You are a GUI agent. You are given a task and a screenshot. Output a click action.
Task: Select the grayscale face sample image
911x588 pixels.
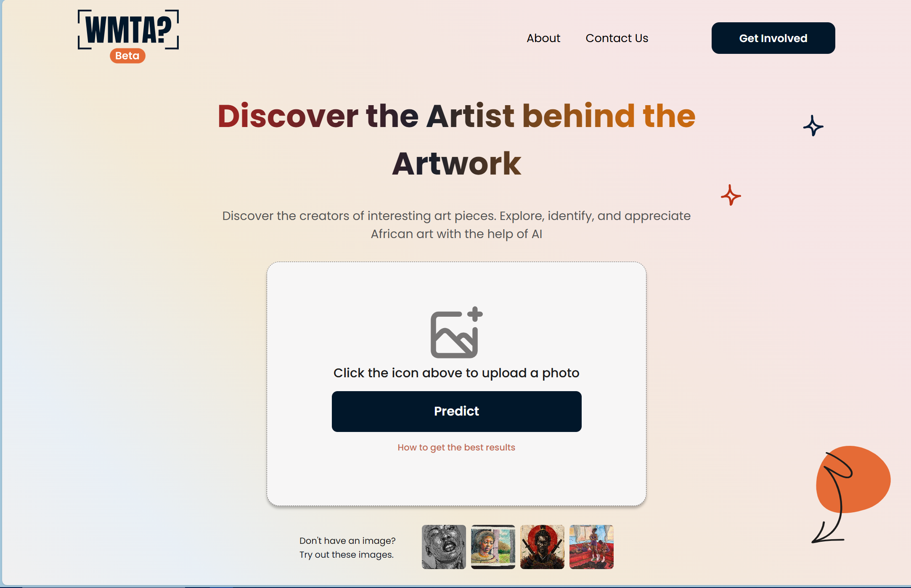pyautogui.click(x=444, y=547)
